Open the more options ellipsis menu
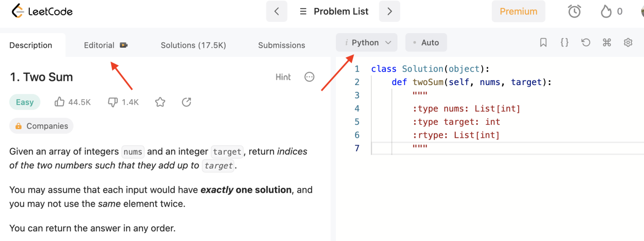The height and width of the screenshot is (241, 644). pyautogui.click(x=309, y=77)
